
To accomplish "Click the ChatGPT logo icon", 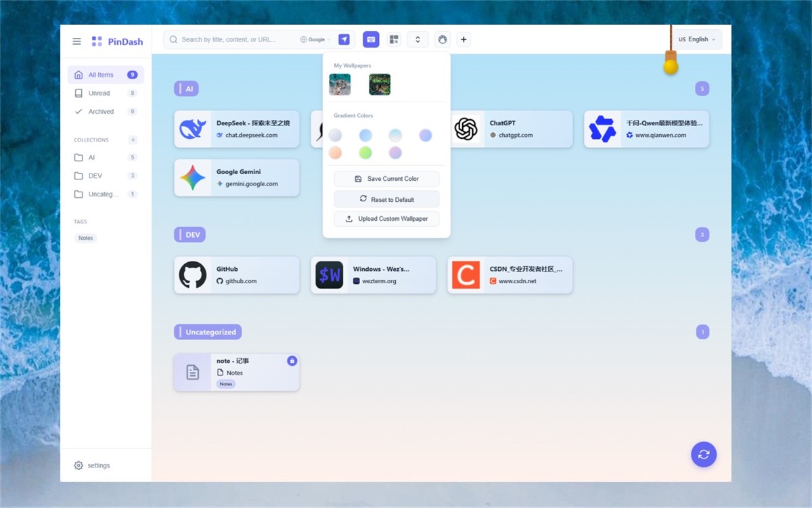I will click(466, 129).
